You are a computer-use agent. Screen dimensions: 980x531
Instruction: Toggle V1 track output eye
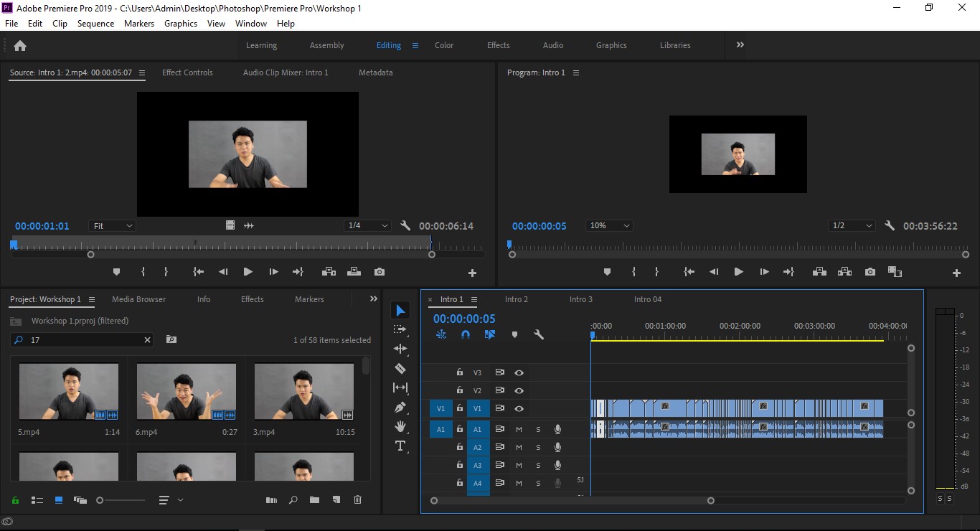coord(519,408)
